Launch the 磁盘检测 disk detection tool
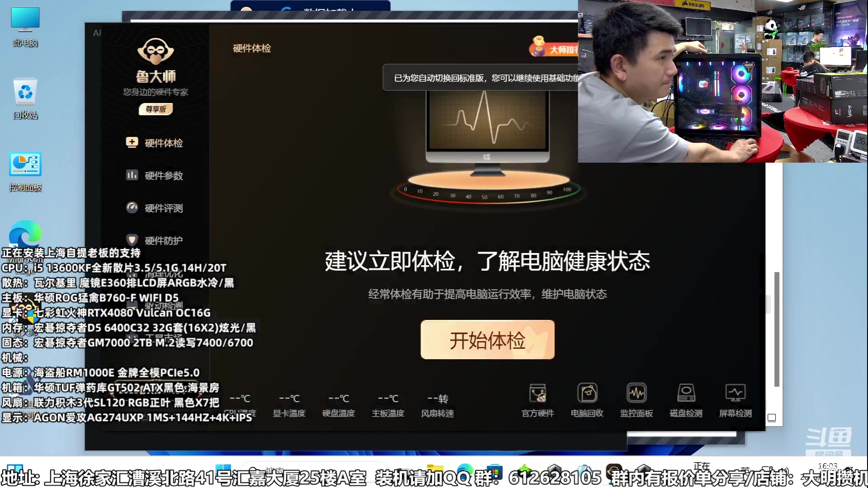This screenshot has height=488, width=868. tap(685, 400)
